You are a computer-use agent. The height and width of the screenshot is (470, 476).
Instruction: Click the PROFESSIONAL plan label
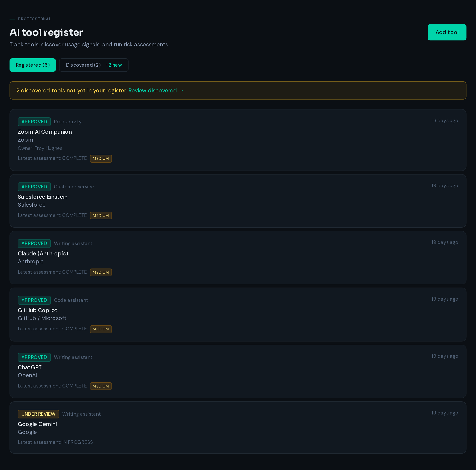(35, 19)
